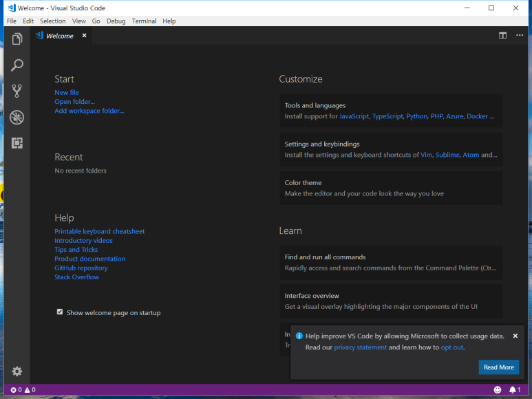The height and width of the screenshot is (399, 532).
Task: Open the Tips and Tricks link
Action: (x=76, y=250)
